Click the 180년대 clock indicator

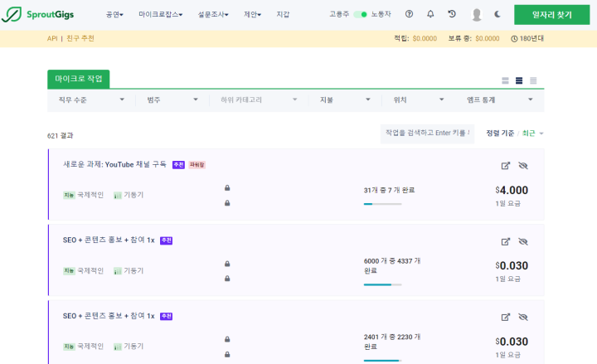point(527,38)
